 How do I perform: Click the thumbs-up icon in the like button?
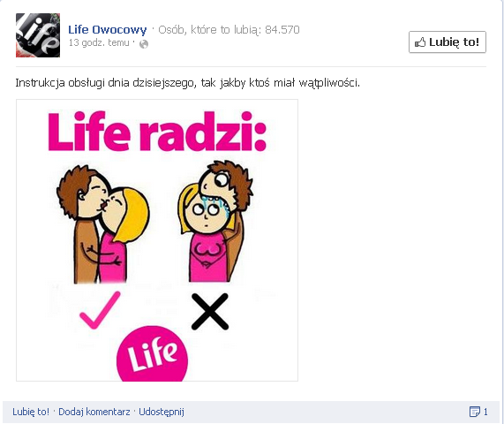tap(420, 42)
